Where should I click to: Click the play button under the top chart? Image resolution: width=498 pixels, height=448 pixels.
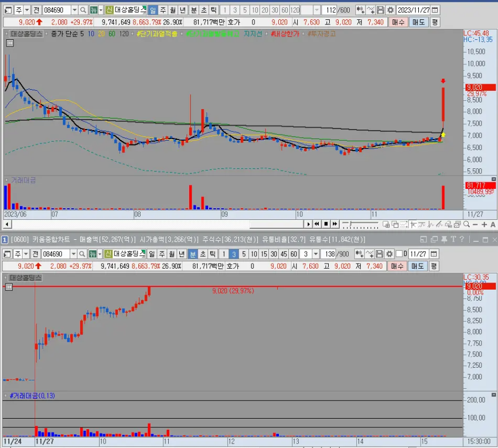coord(308,224)
